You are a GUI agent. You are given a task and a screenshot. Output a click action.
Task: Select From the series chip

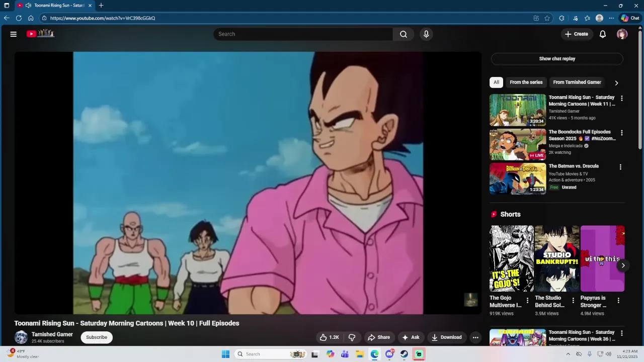526,82
